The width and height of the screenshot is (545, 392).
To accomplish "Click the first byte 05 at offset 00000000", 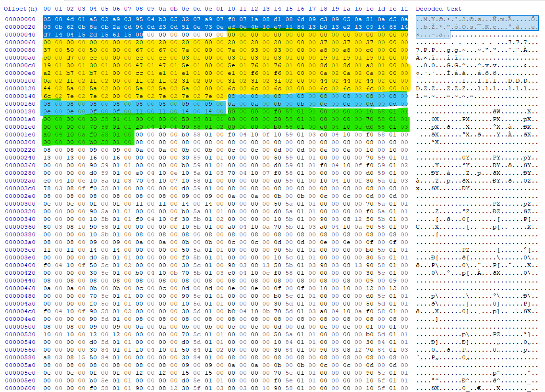I will tap(47, 20).
